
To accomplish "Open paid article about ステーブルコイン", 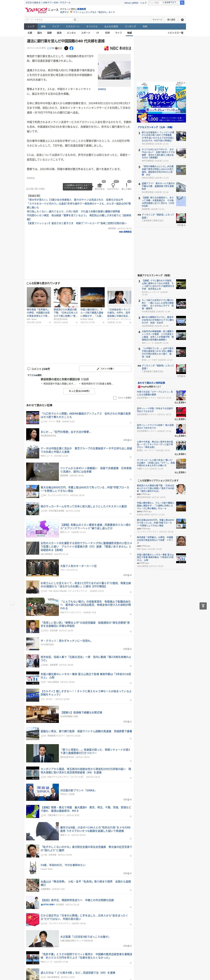I will click(155, 393).
